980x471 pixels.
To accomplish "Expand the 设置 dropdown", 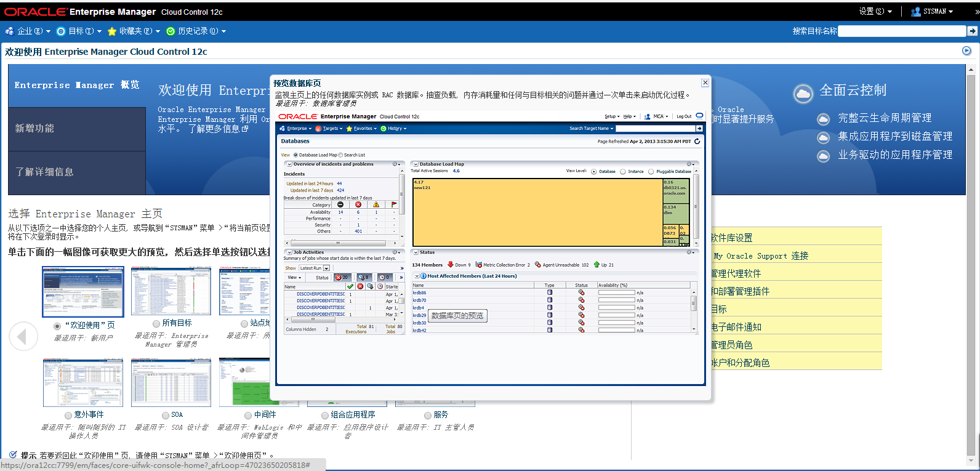I will click(875, 11).
